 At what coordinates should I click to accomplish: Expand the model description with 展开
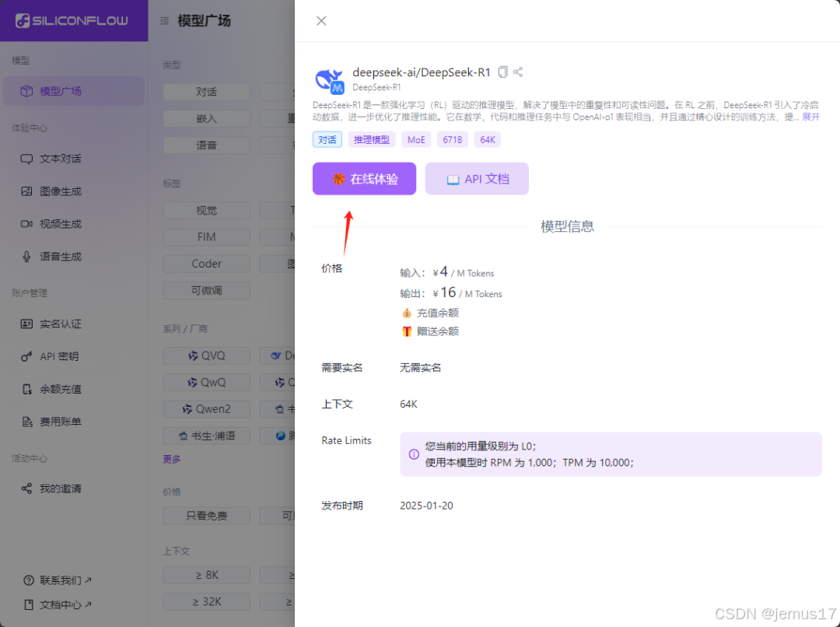pos(810,117)
